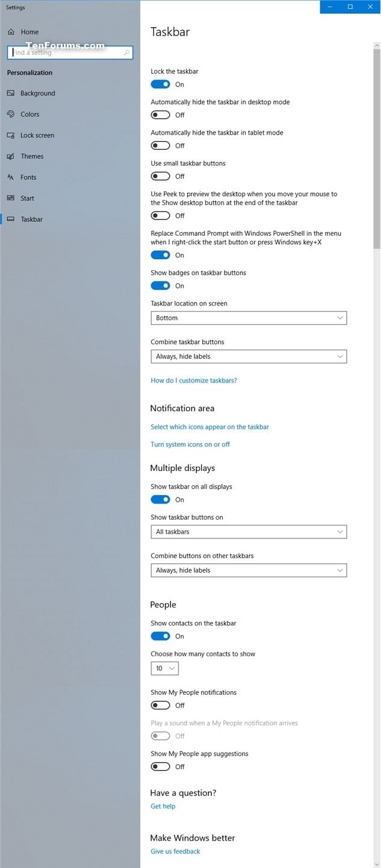Open contacts count dropdown showing 10

[165, 668]
